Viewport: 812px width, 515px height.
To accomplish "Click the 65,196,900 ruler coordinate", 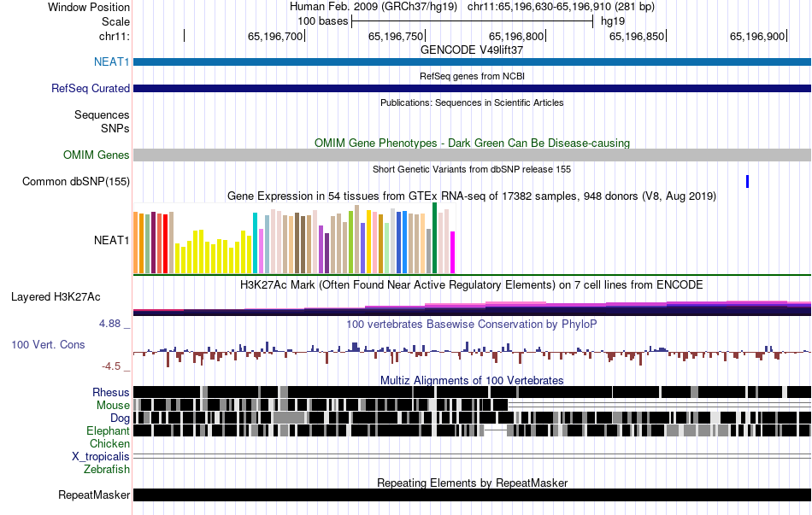I will [x=757, y=36].
